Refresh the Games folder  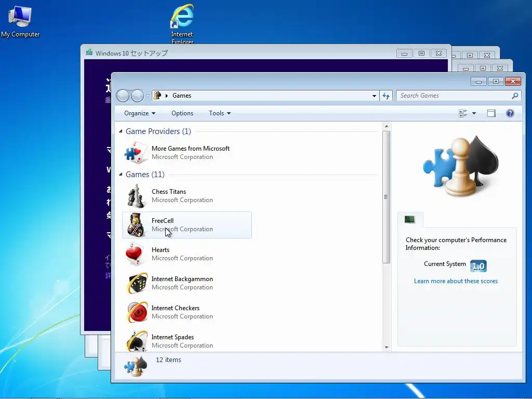tap(386, 96)
